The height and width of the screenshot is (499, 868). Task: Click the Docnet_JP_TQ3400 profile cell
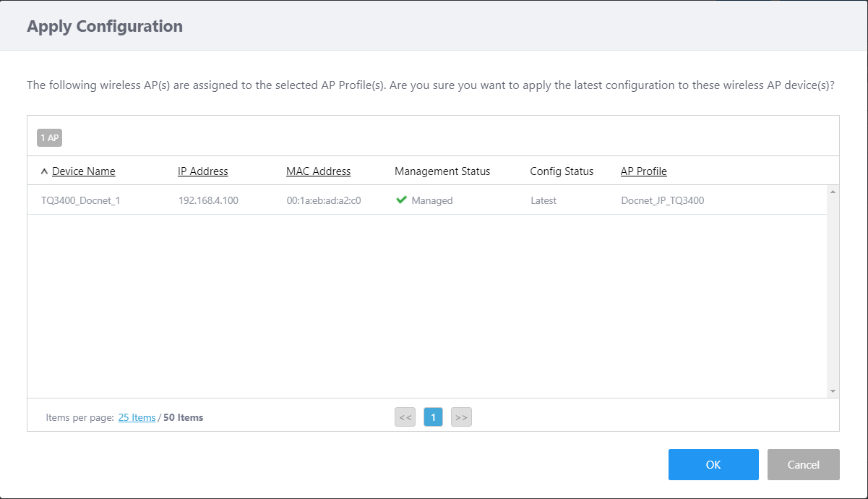click(662, 200)
